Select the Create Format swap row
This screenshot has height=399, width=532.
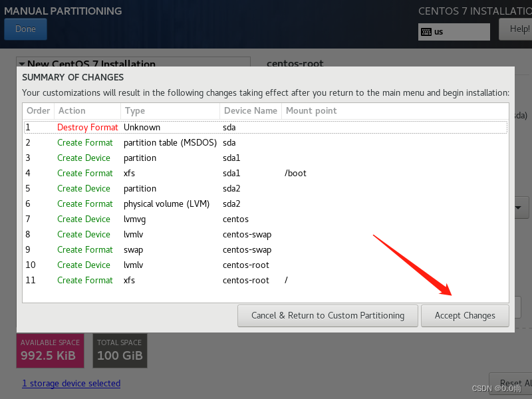point(265,249)
